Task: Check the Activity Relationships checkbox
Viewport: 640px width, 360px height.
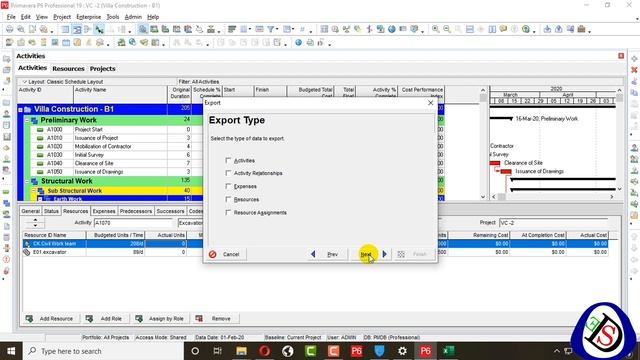Action: tap(228, 173)
